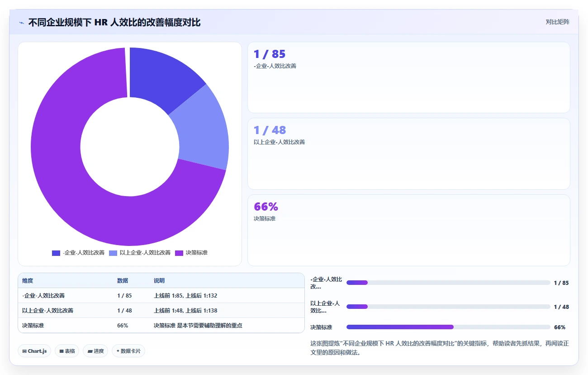Click the table cell reading 66%
Screen dimensions: 588x375
click(x=123, y=326)
